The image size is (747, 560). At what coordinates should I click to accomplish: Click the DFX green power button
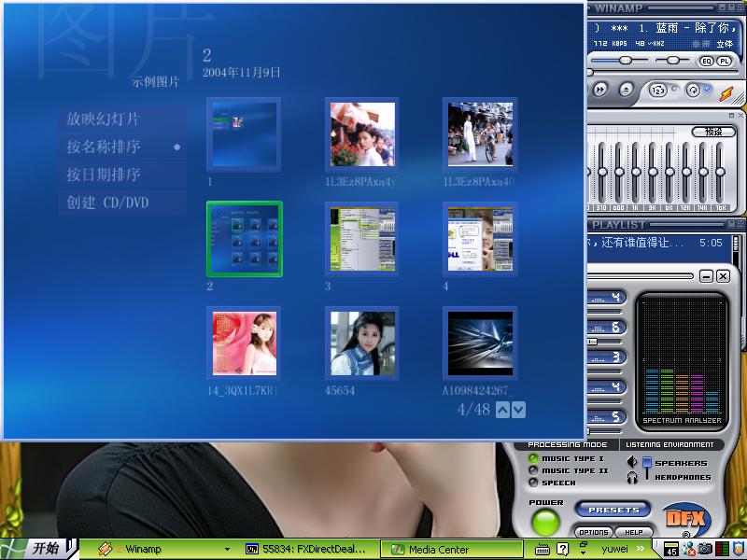[545, 522]
